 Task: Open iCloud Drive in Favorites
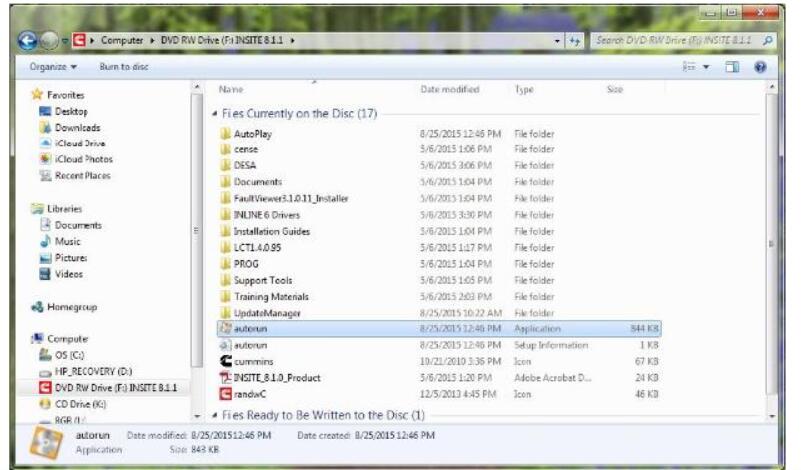[x=80, y=144]
